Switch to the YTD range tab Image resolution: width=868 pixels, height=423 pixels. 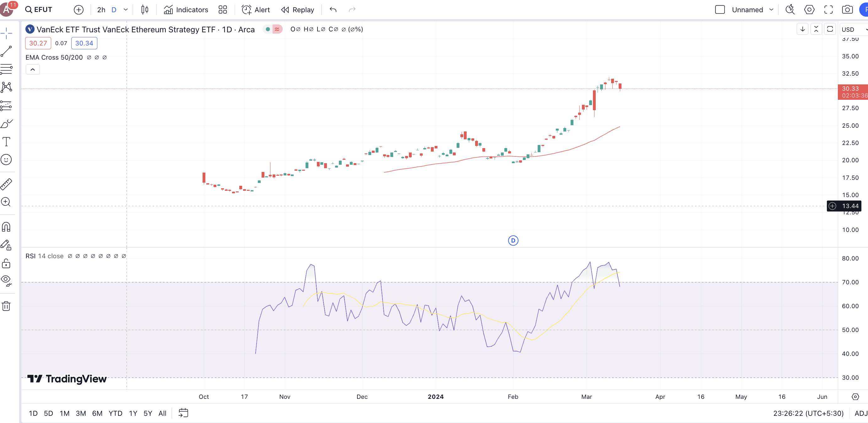pyautogui.click(x=115, y=413)
